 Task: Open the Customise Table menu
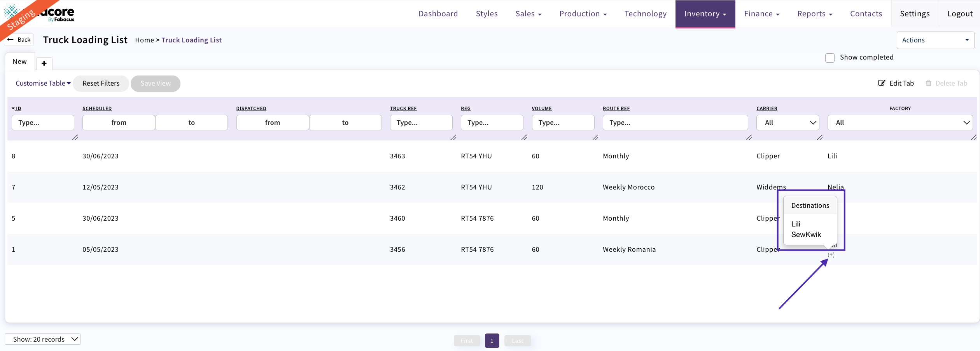point(43,83)
